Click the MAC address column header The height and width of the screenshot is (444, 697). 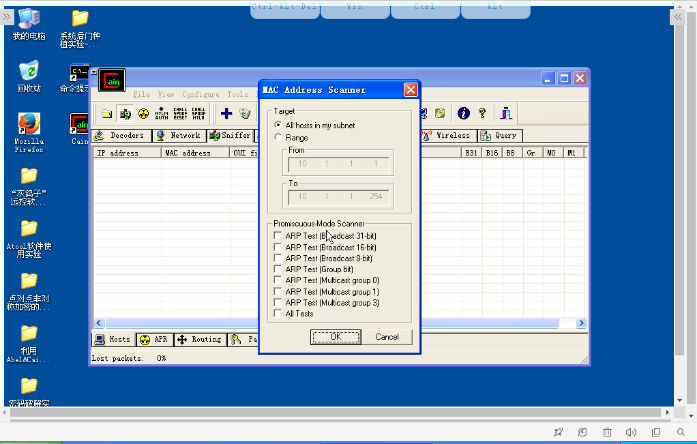[196, 153]
